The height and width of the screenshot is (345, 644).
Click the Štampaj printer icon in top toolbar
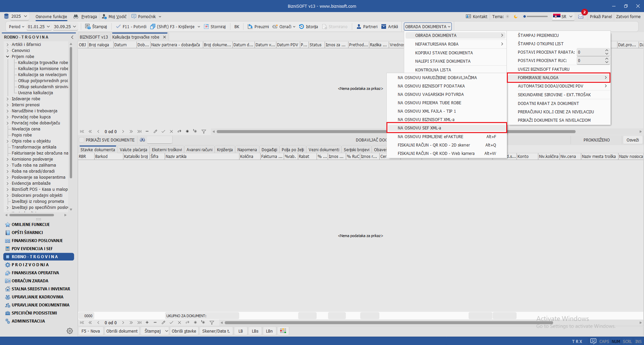[x=88, y=26]
